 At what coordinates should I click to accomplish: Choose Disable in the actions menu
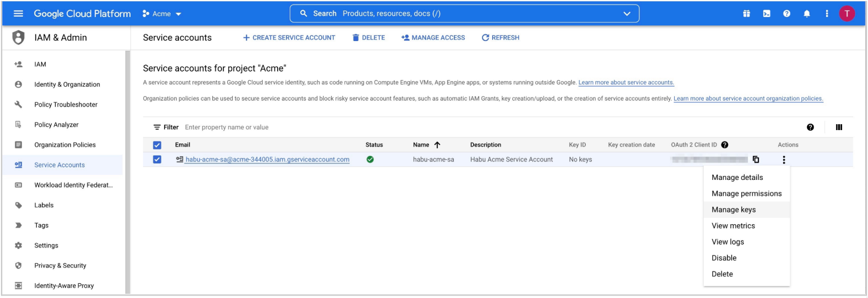(x=724, y=258)
